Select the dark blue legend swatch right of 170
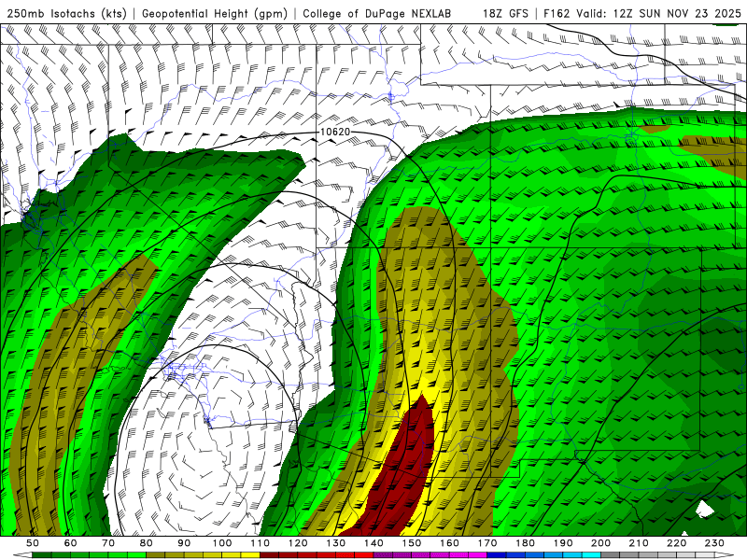The image size is (747, 560). (x=497, y=554)
